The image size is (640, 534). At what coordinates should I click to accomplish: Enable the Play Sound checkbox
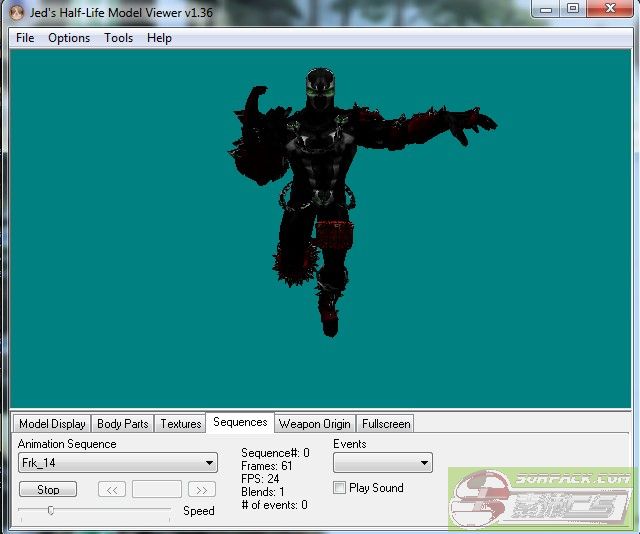point(339,488)
